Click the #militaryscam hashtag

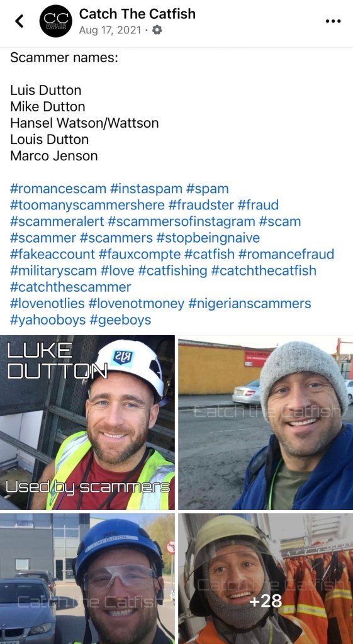(x=53, y=270)
